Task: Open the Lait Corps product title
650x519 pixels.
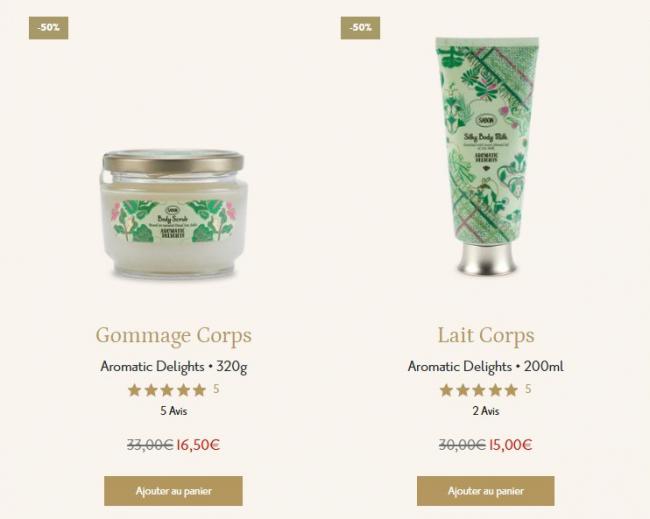Action: [x=486, y=336]
